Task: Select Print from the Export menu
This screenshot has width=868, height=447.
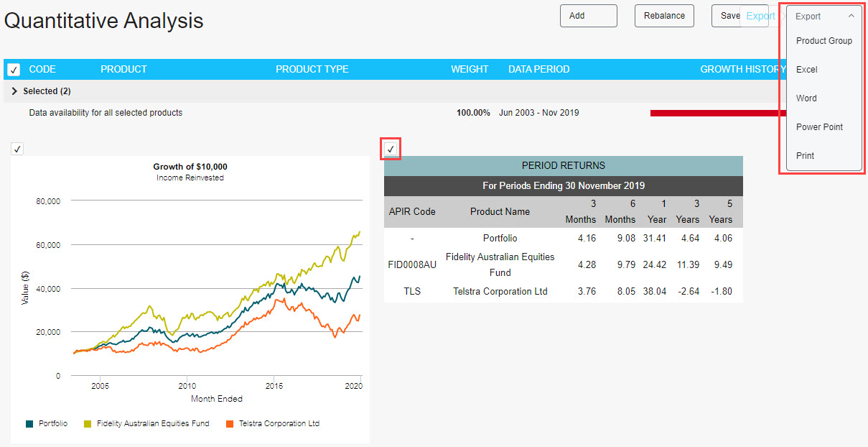Action: click(805, 156)
